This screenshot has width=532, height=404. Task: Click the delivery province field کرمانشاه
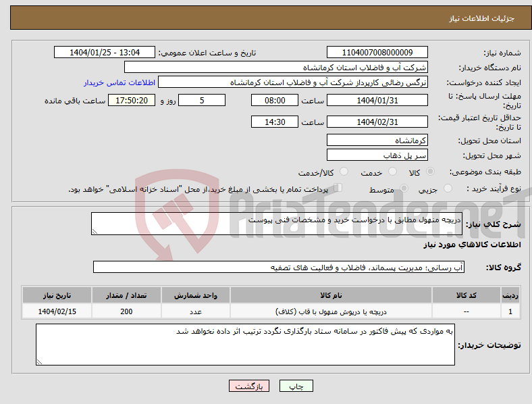point(377,141)
